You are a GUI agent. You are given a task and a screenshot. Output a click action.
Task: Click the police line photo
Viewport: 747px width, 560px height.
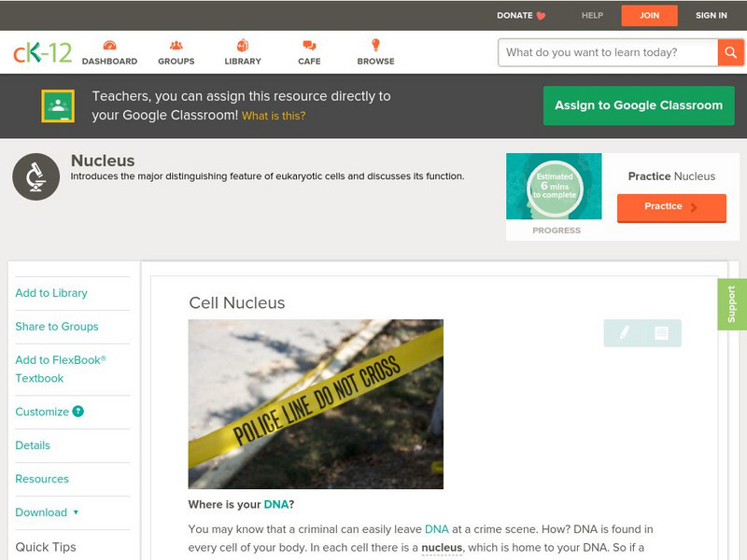pyautogui.click(x=316, y=404)
